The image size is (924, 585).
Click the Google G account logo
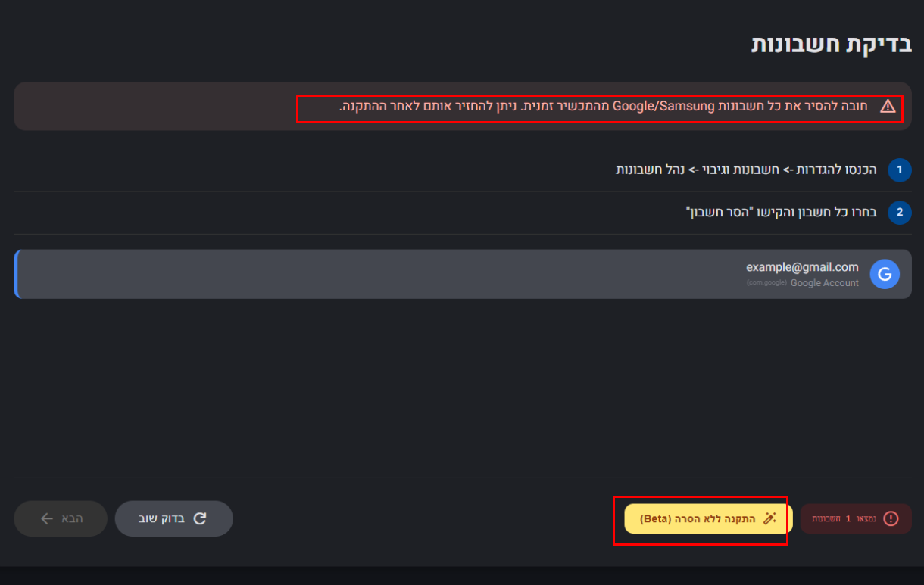pyautogui.click(x=884, y=274)
